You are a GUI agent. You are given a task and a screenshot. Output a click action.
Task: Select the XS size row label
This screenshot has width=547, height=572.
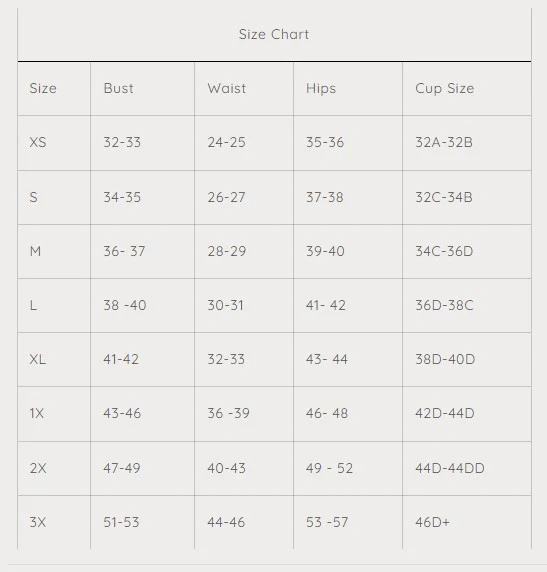point(38,142)
